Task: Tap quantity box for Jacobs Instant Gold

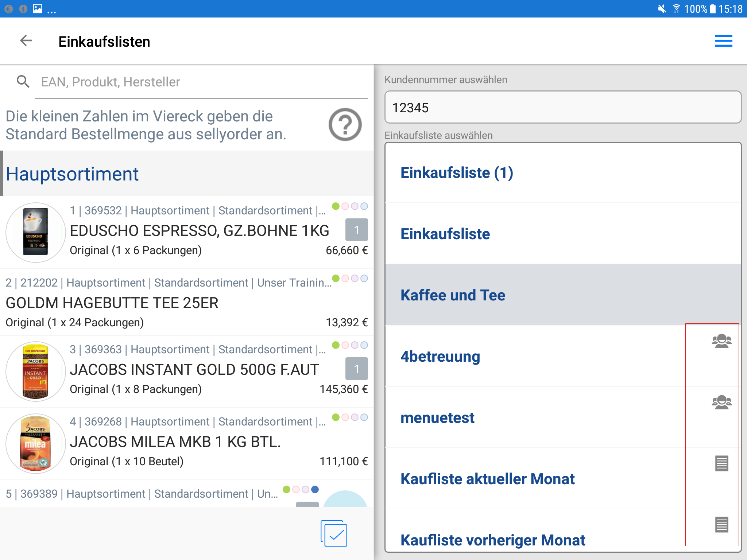Action: click(356, 369)
